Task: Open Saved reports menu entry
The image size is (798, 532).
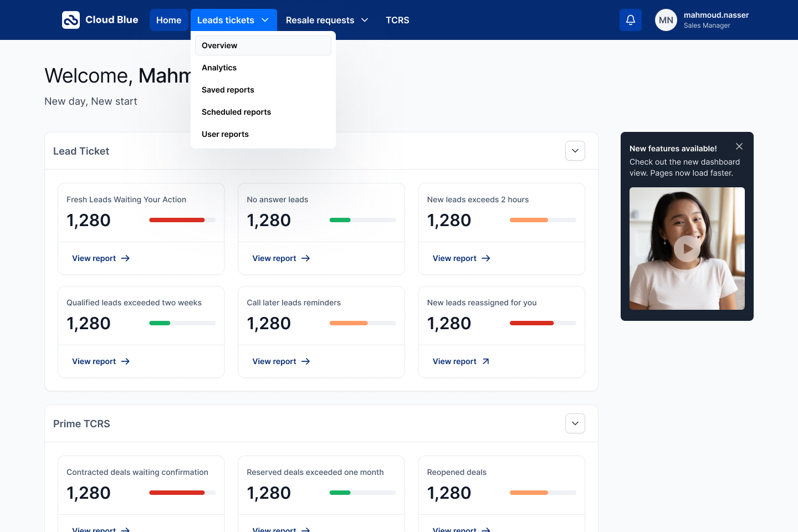Action: click(x=263, y=90)
